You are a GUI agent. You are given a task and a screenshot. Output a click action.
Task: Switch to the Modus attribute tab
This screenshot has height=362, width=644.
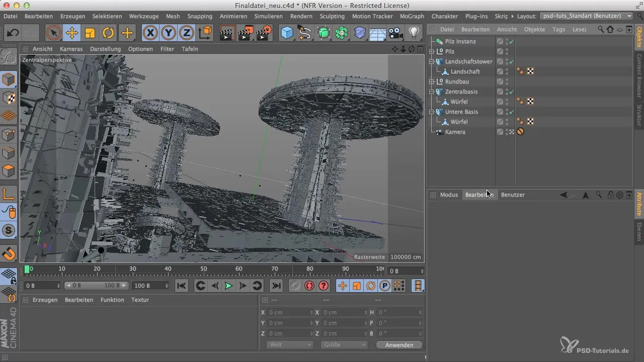pos(449,195)
